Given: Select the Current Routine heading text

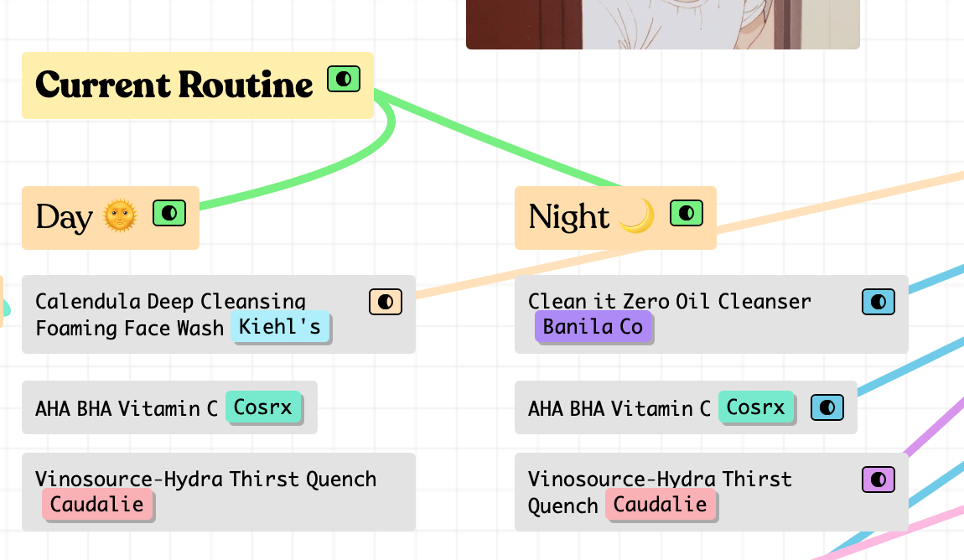Looking at the screenshot, I should 174,85.
